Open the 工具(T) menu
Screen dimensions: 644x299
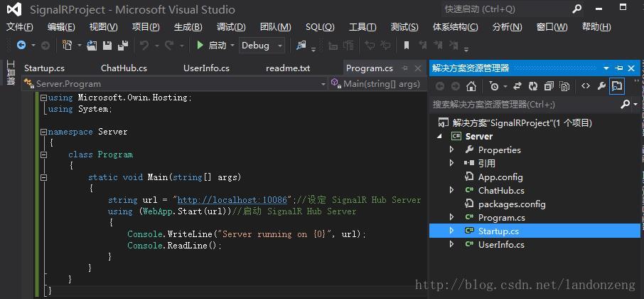(x=363, y=27)
